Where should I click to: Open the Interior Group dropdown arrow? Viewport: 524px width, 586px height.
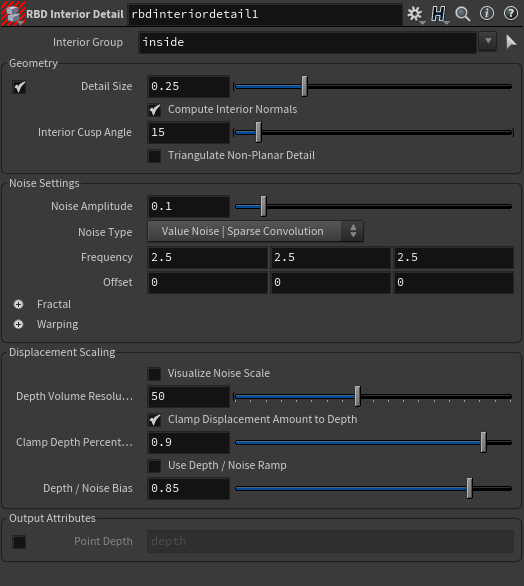[488, 41]
